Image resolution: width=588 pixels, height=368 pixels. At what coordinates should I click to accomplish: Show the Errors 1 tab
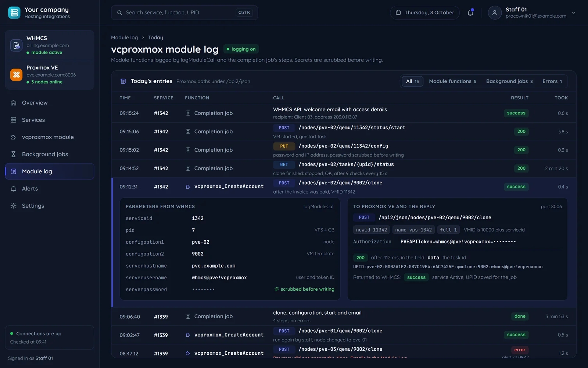click(552, 81)
